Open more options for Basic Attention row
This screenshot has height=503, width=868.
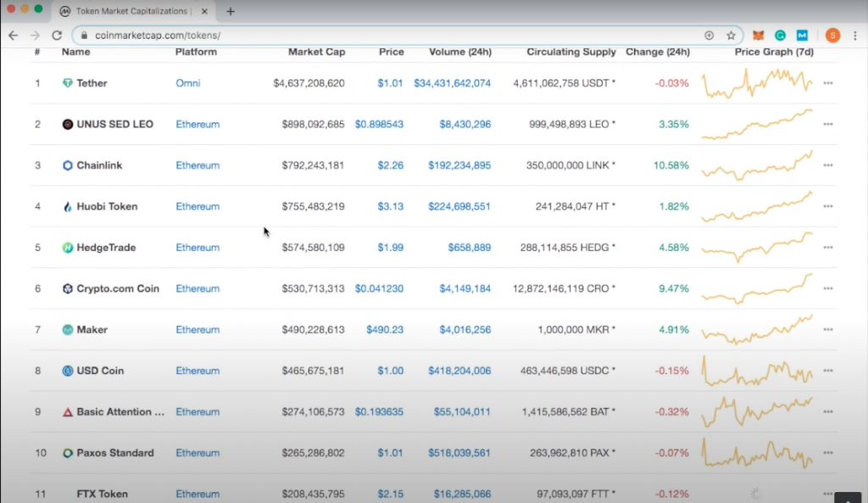click(828, 411)
